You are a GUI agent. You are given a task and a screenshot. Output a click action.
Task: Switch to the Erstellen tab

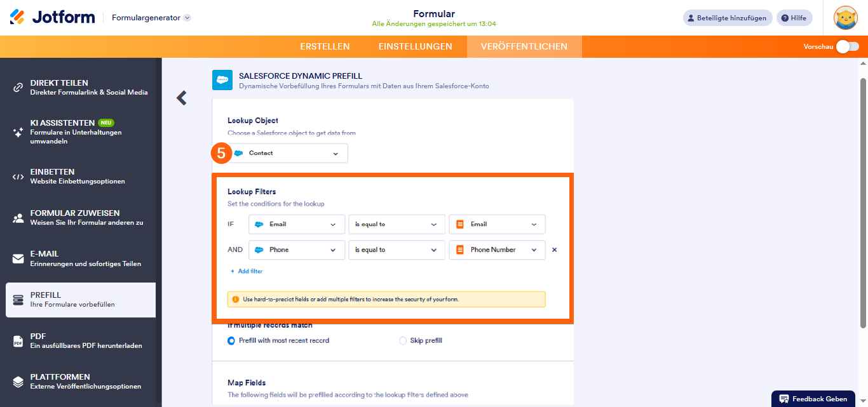325,46
